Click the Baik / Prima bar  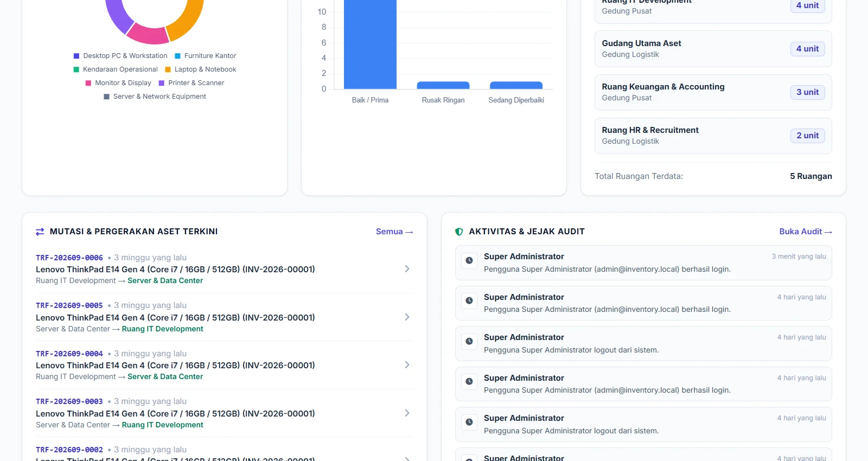tap(370, 44)
